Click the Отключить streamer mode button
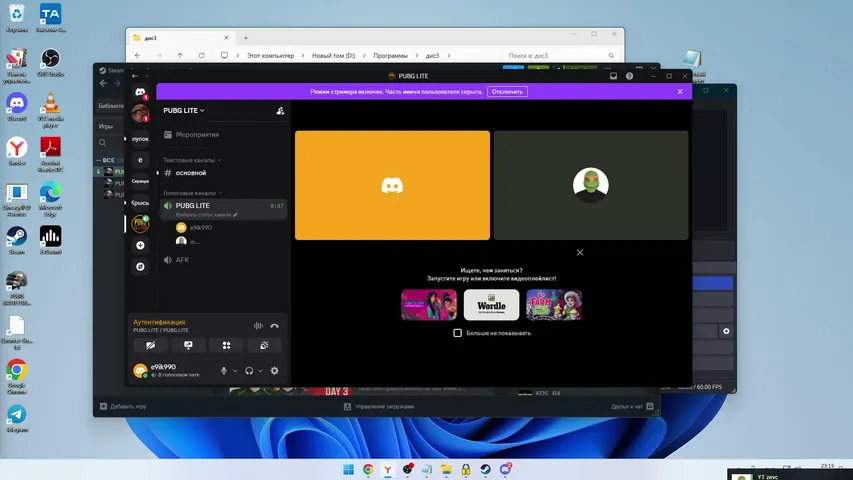This screenshot has height=480, width=853. click(x=507, y=92)
